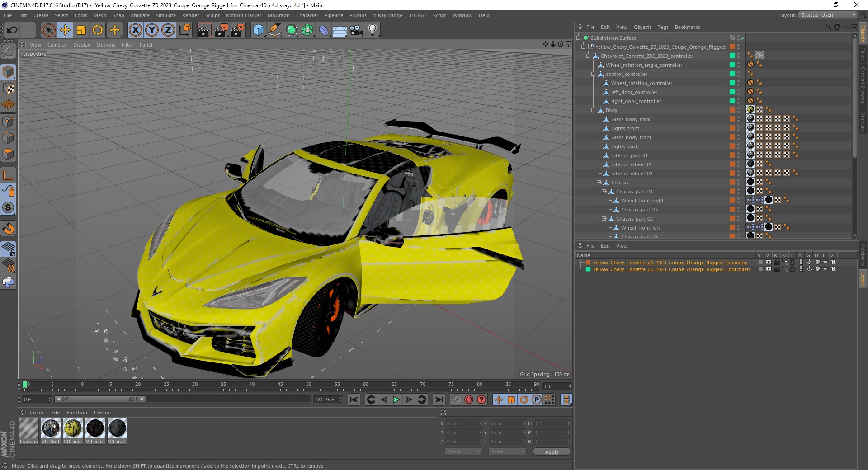Open the World coordinate dropdown
The image size is (868, 470).
(463, 451)
